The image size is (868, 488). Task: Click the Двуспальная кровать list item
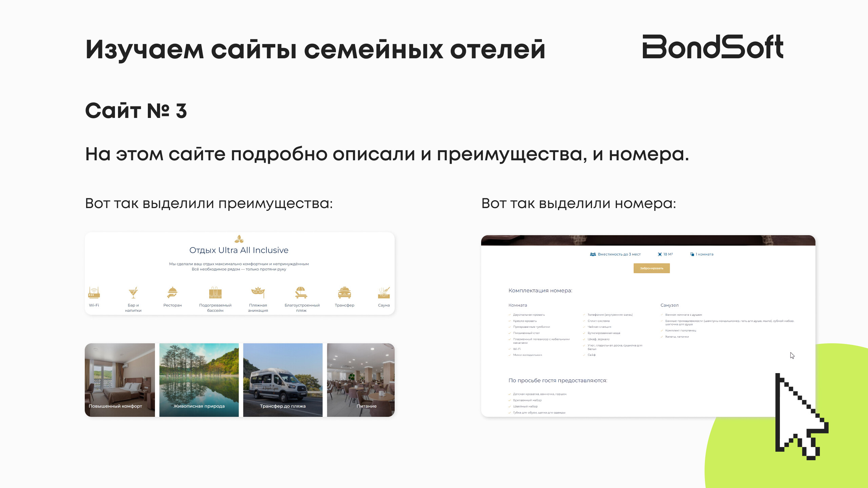[529, 315]
